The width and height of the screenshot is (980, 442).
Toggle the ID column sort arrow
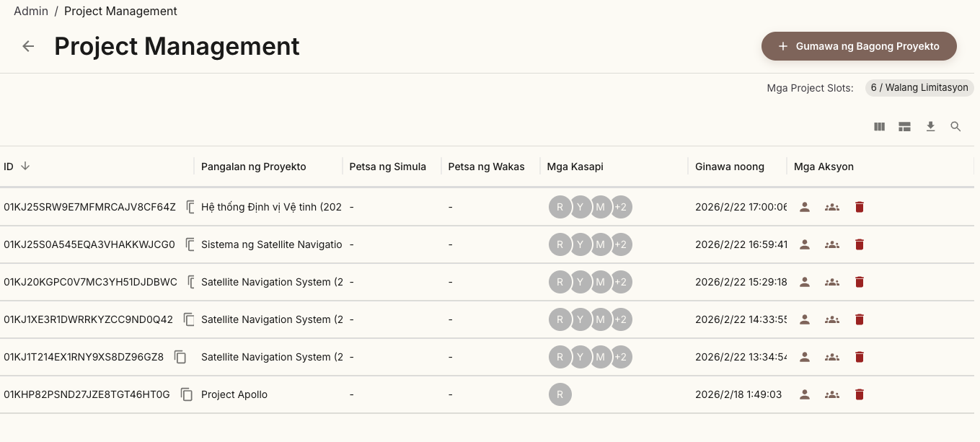pyautogui.click(x=26, y=166)
